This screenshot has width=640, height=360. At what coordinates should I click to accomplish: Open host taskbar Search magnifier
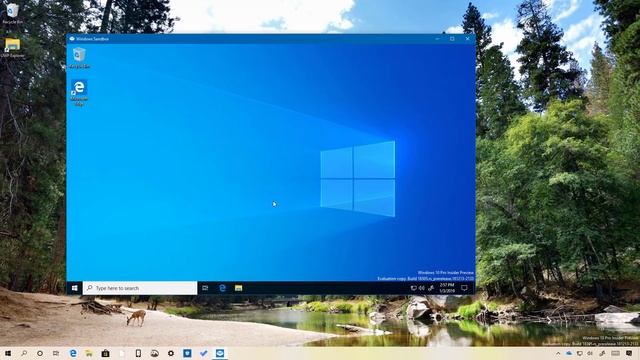point(24,353)
